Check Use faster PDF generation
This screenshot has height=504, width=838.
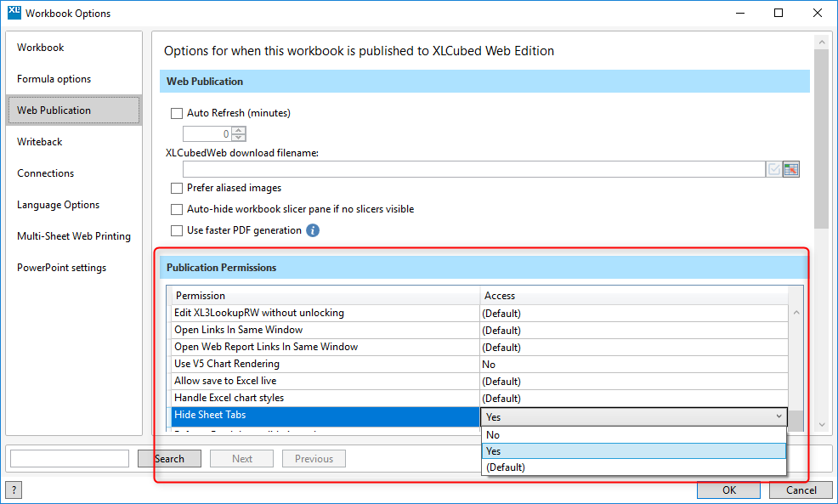[x=177, y=229]
